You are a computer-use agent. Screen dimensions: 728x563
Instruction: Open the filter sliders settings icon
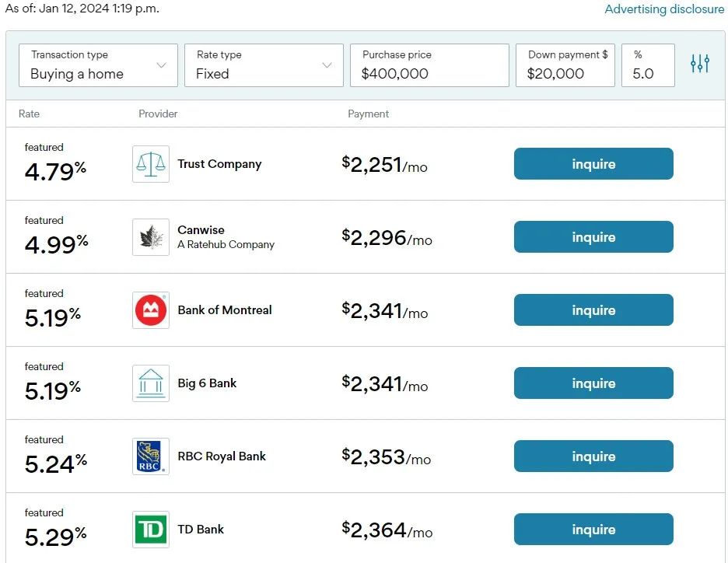(x=700, y=64)
